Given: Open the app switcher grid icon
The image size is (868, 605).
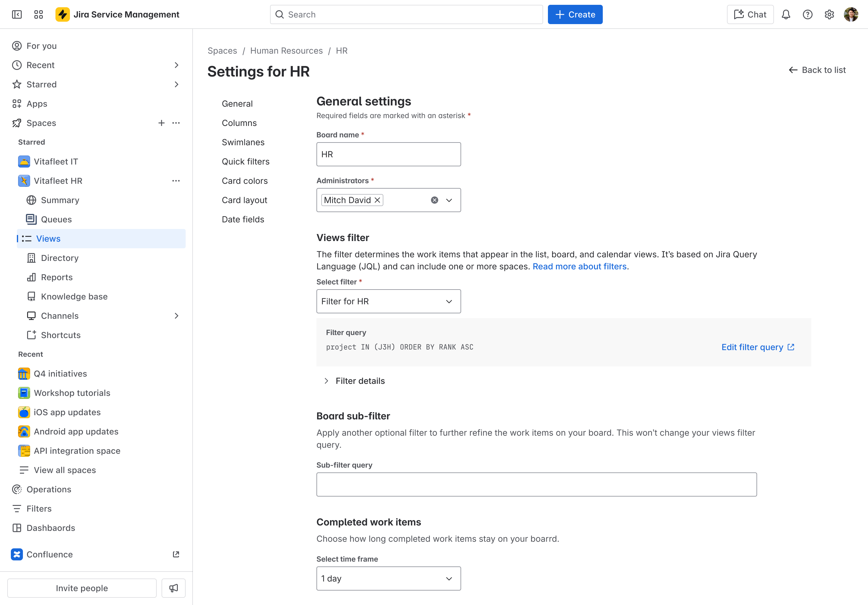Looking at the screenshot, I should (x=38, y=14).
